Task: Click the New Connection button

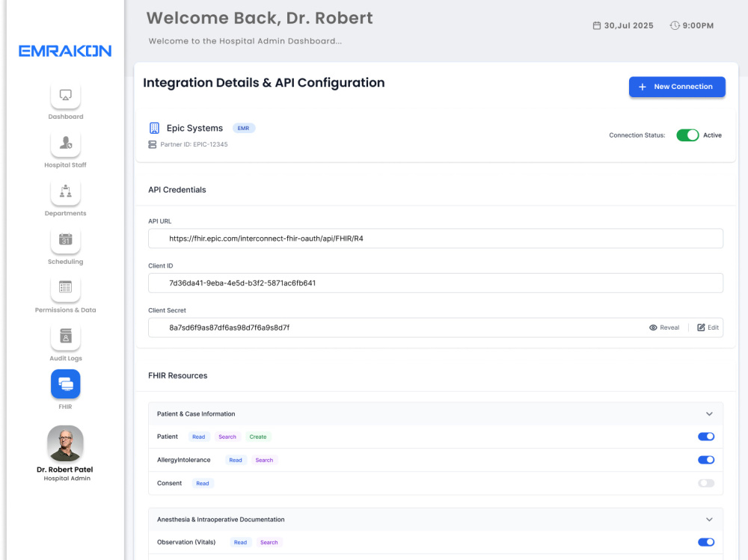Action: (677, 87)
